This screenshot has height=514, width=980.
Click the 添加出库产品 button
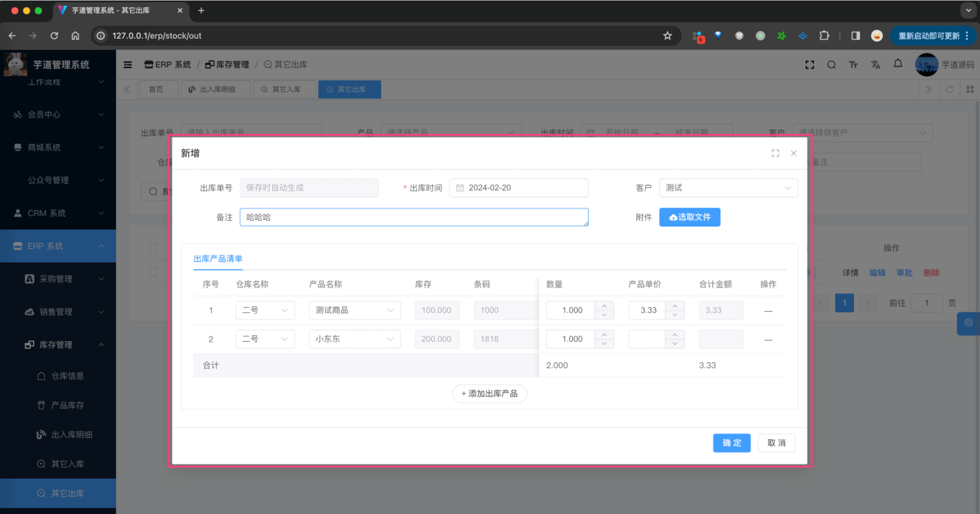tap(489, 393)
